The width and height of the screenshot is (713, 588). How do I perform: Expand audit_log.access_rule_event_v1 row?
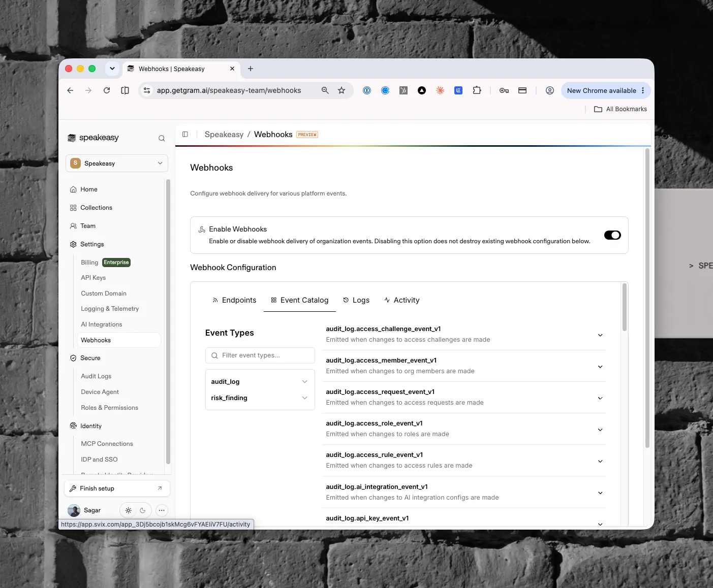pos(463,460)
